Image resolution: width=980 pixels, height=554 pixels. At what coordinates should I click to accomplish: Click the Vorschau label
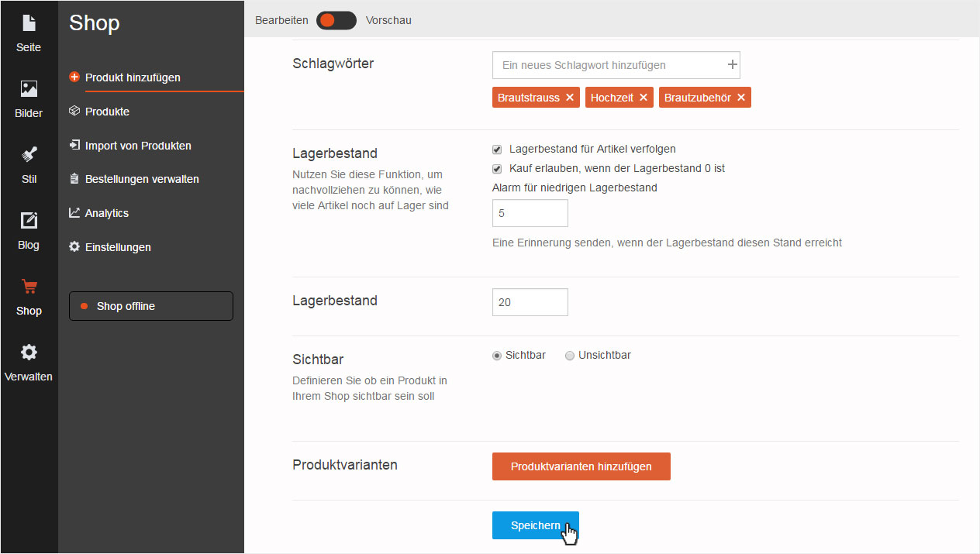(x=388, y=20)
